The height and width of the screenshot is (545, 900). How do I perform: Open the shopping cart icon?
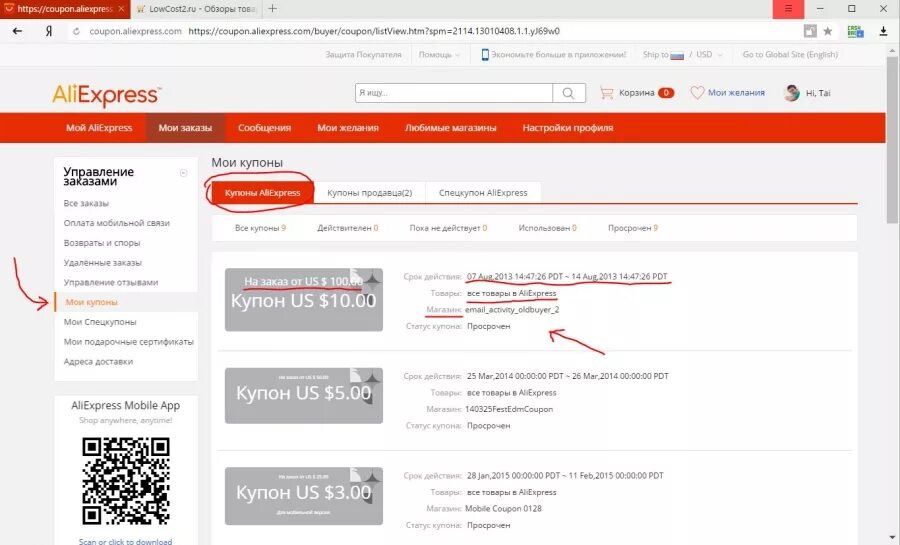[606, 92]
